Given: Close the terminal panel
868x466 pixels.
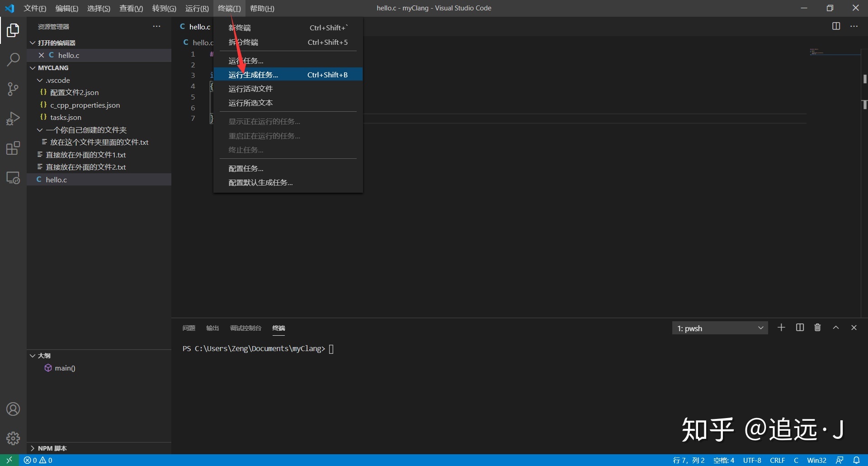Looking at the screenshot, I should click(854, 328).
